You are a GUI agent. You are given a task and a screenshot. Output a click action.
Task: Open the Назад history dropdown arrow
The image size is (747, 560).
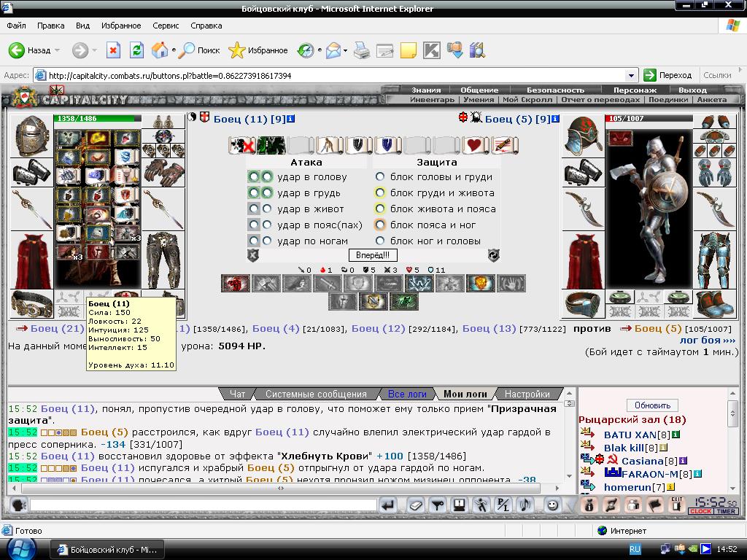pyautogui.click(x=58, y=50)
